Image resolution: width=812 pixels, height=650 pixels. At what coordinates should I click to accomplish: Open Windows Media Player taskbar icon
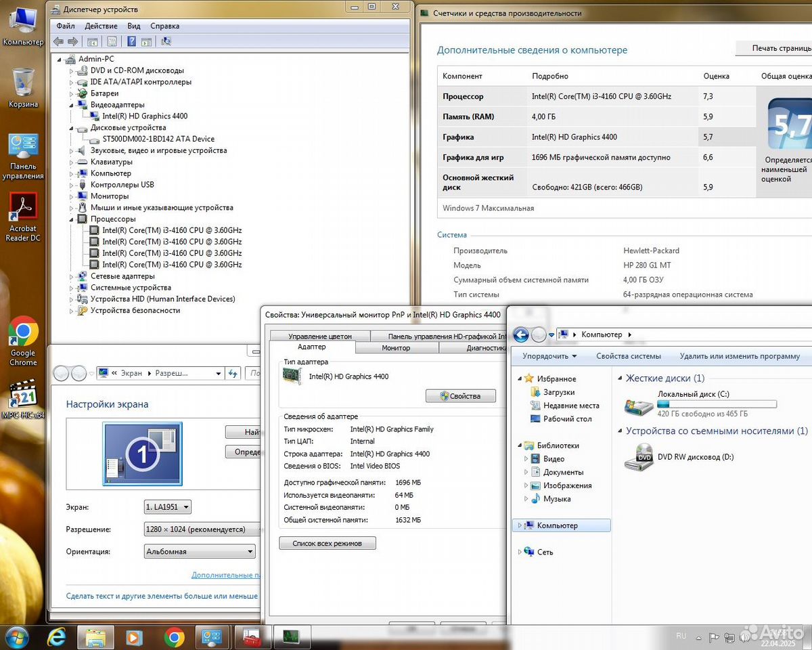point(135,637)
